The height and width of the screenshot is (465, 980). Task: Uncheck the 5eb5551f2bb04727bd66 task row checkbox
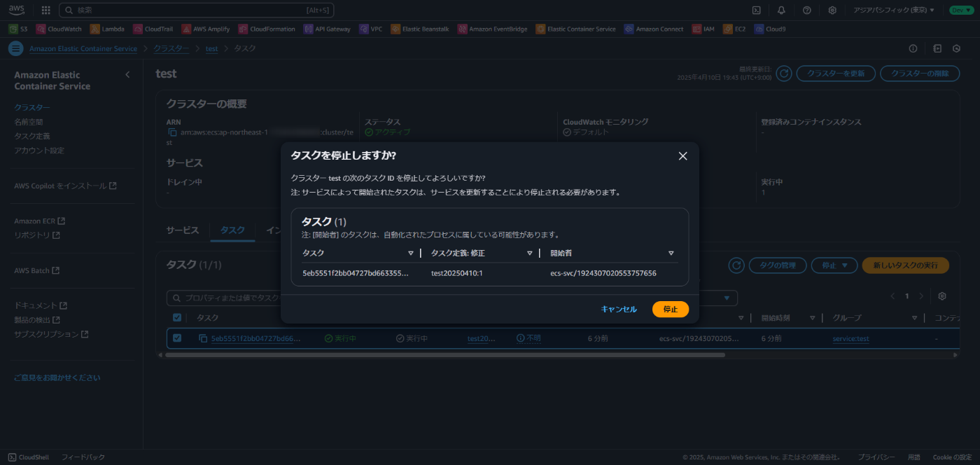(x=177, y=338)
